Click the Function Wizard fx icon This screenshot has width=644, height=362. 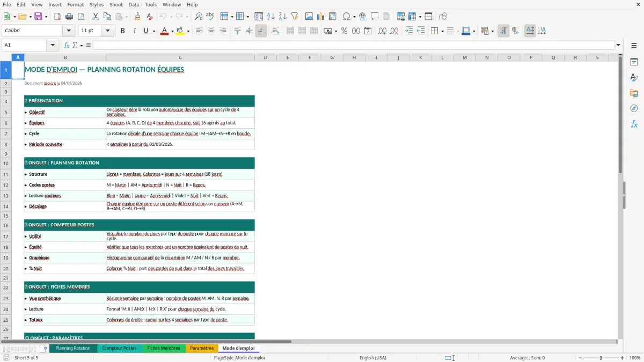coord(67,45)
